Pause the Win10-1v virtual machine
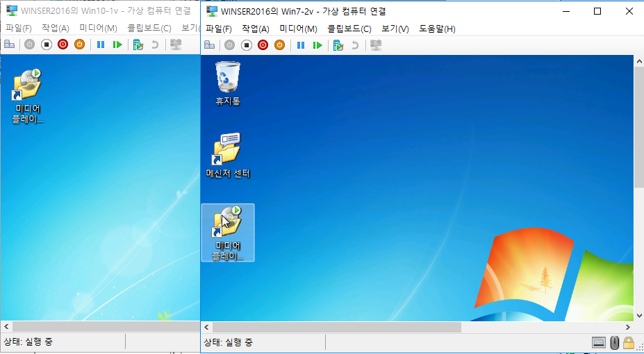 coord(101,45)
